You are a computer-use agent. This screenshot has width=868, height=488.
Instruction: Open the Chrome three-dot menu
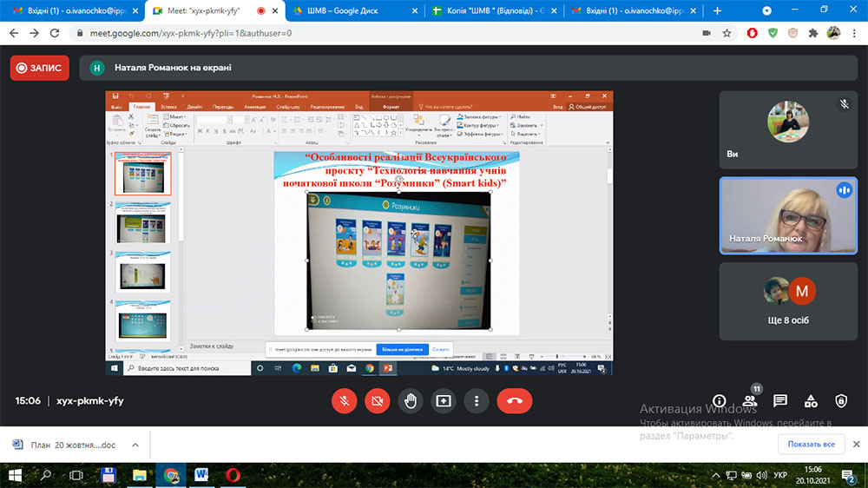point(855,33)
